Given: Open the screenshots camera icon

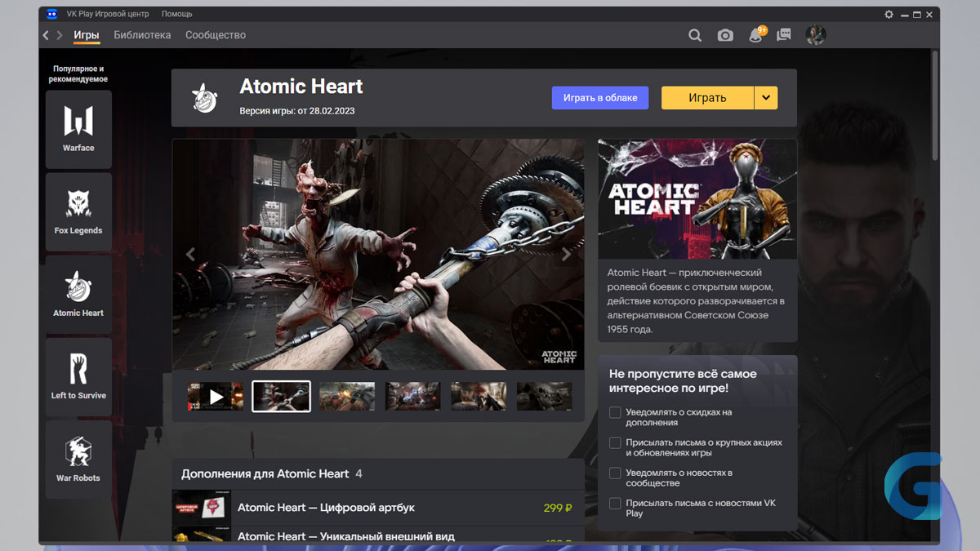Looking at the screenshot, I should 725,35.
